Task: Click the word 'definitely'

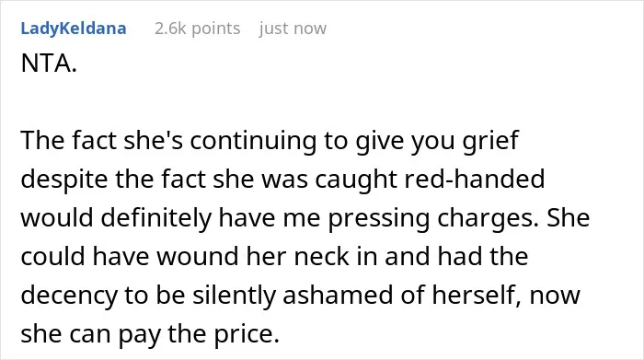Action: pos(155,218)
